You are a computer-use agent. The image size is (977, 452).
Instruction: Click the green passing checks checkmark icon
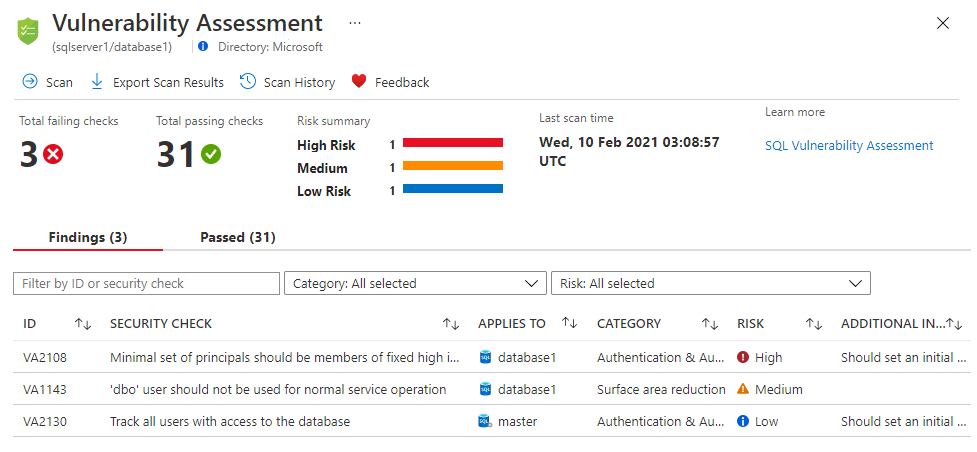point(211,154)
